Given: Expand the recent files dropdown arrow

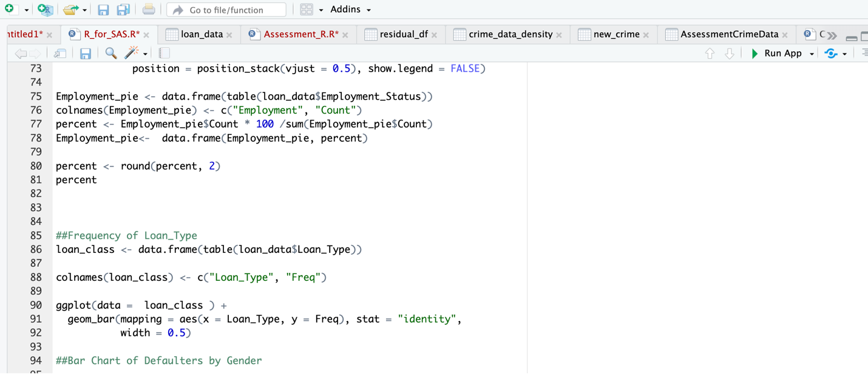Looking at the screenshot, I should (84, 10).
